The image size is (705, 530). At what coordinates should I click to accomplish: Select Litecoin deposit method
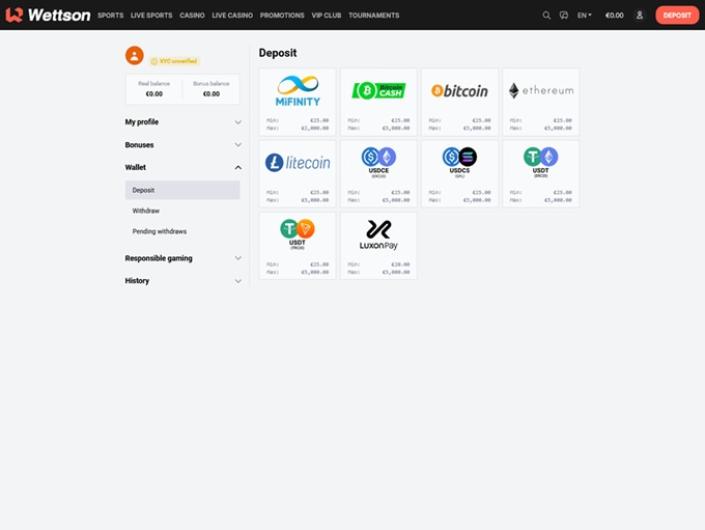[298, 174]
